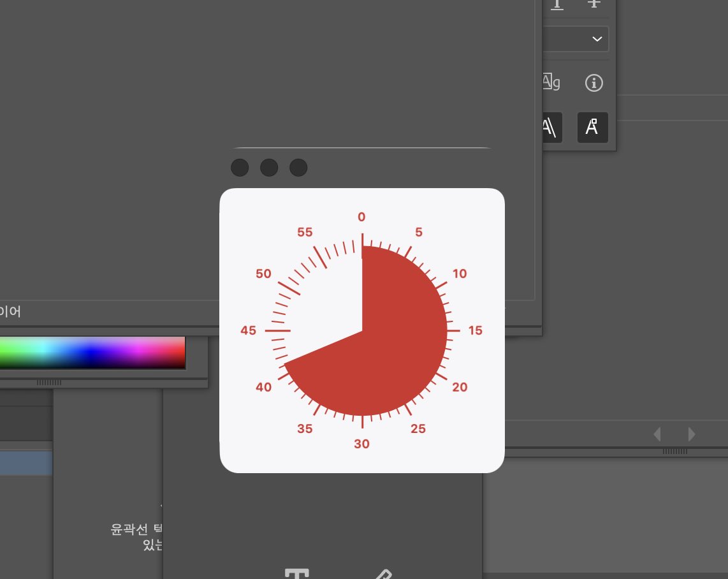Click the "20" mark on timer dial
Image resolution: width=728 pixels, height=579 pixels.
(460, 387)
